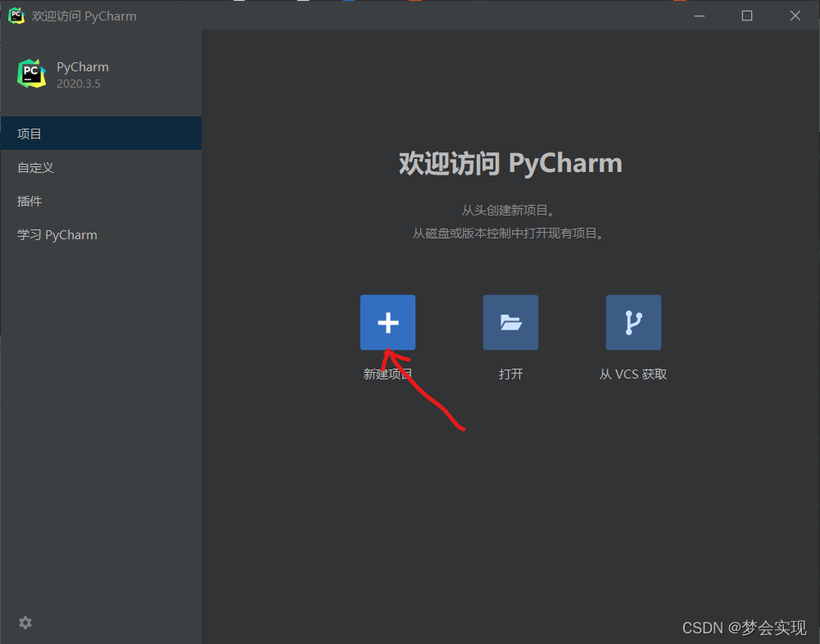Click the New Project plus icon
This screenshot has height=644, width=820.
click(x=387, y=322)
